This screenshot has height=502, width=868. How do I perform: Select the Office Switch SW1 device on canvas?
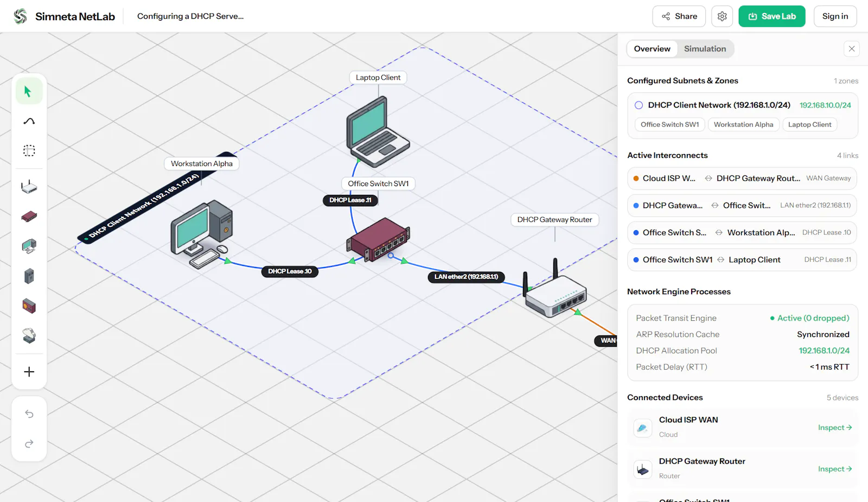(x=379, y=240)
